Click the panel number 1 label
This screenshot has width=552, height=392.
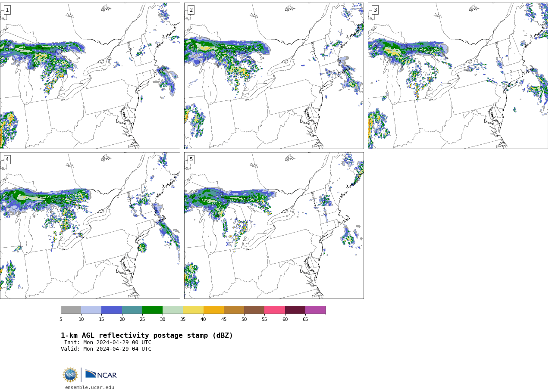click(7, 10)
